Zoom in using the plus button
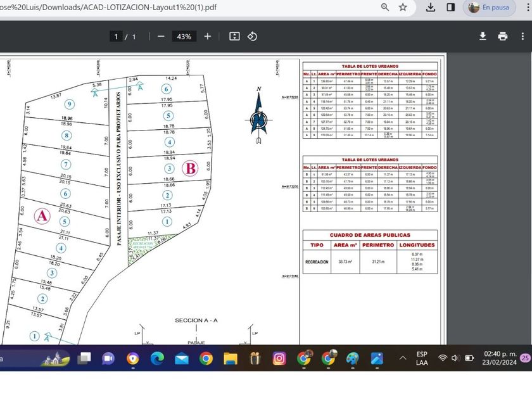Image resolution: width=532 pixels, height=399 pixels. point(208,37)
